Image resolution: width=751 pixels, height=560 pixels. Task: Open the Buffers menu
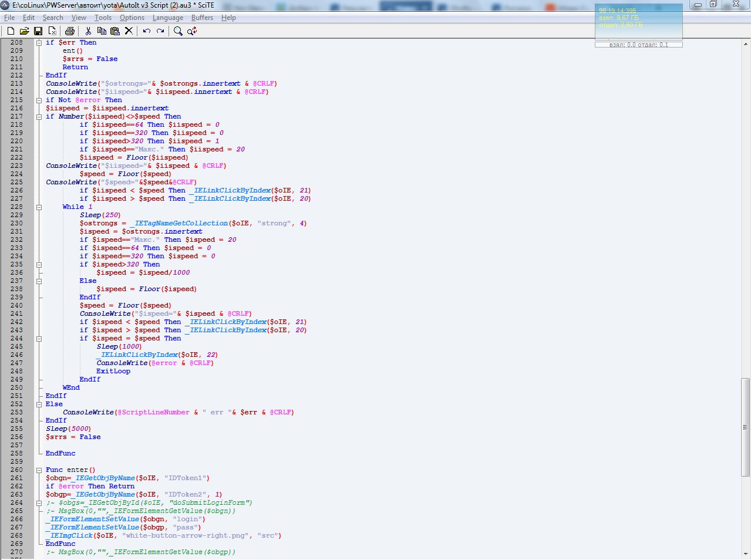[202, 18]
